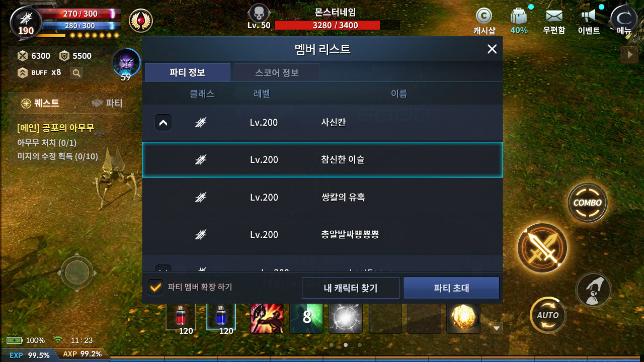Use the red health potion slot
This screenshot has height=362, width=644.
pyautogui.click(x=181, y=318)
